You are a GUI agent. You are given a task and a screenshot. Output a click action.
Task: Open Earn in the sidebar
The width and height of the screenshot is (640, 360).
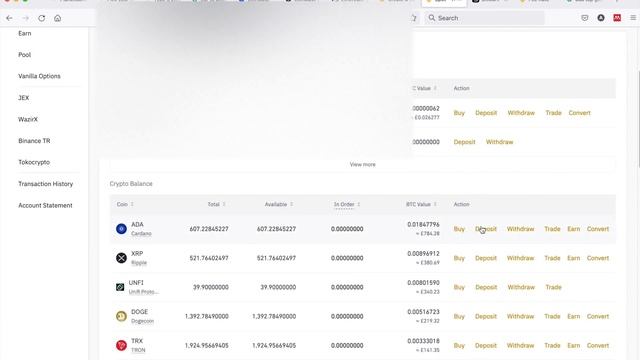coord(24,33)
